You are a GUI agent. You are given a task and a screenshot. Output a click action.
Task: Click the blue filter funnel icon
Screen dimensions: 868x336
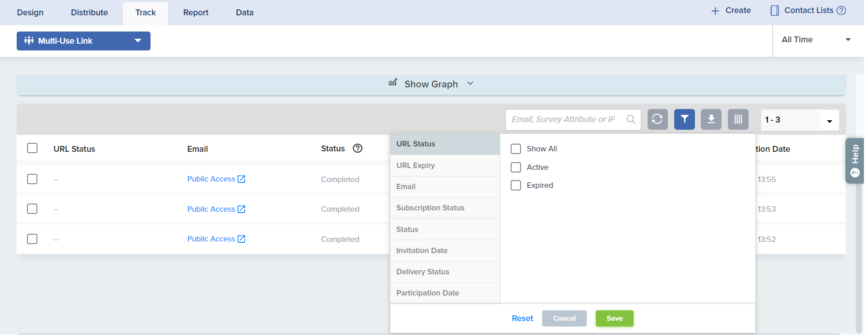(x=684, y=119)
